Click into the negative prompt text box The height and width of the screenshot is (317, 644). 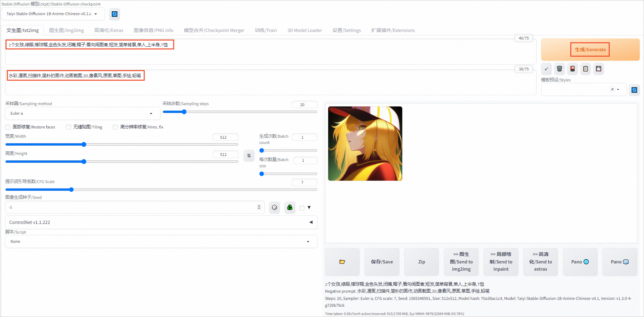tap(271, 82)
